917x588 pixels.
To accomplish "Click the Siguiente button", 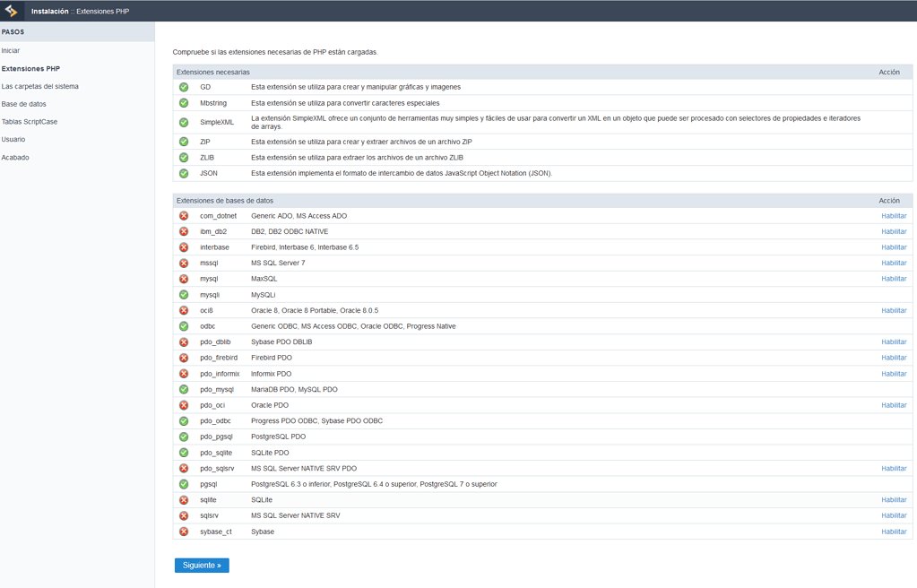I will (202, 565).
